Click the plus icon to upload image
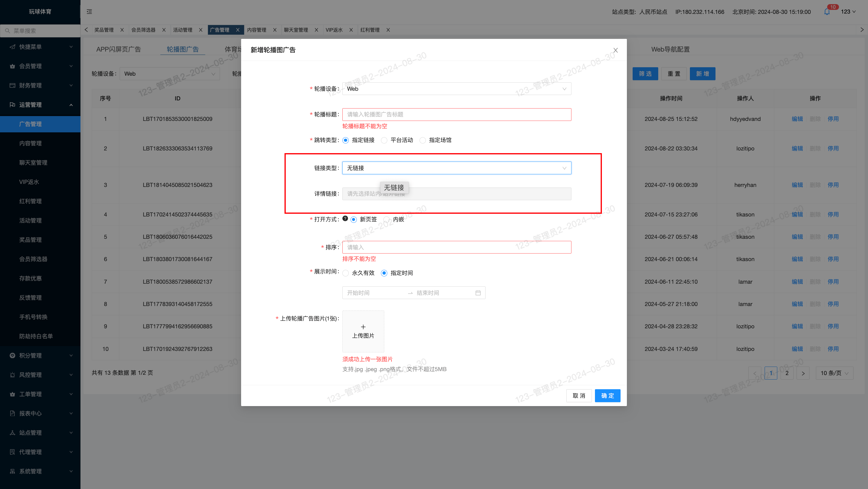The width and height of the screenshot is (868, 489). [363, 327]
